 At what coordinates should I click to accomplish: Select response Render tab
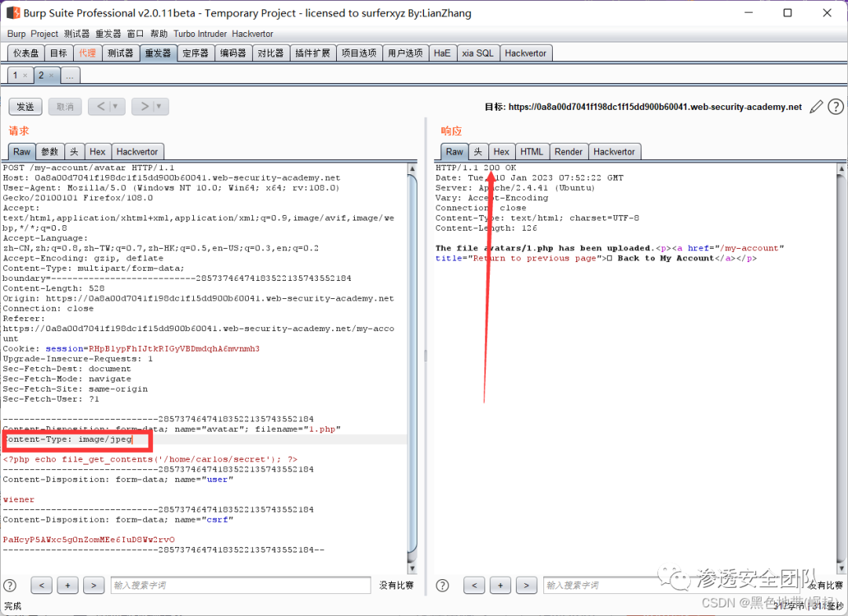(x=568, y=151)
